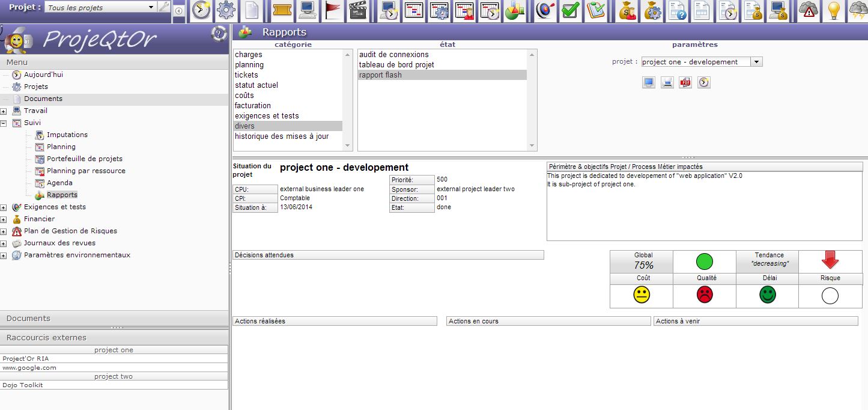Print the report using printer icon
The image size is (868, 410).
click(667, 82)
